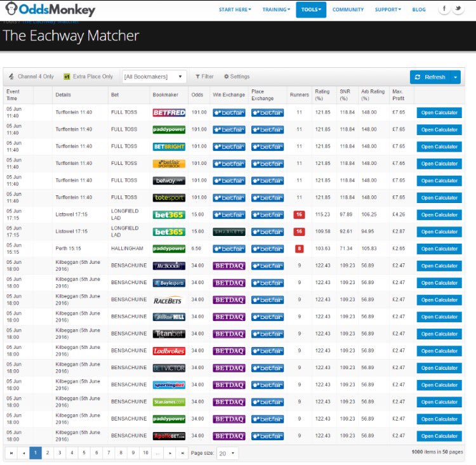Click the BetVictor bookmaker logo
This screenshot has width=476, height=465.
169,368
